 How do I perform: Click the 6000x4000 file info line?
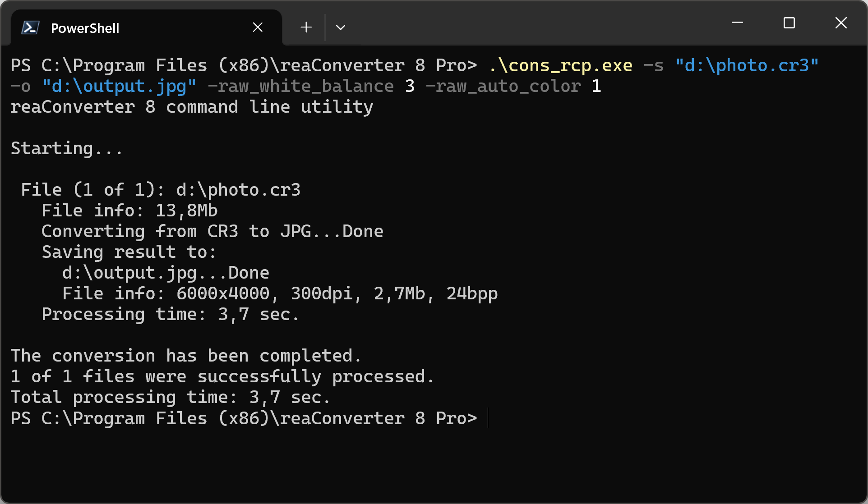280,293
